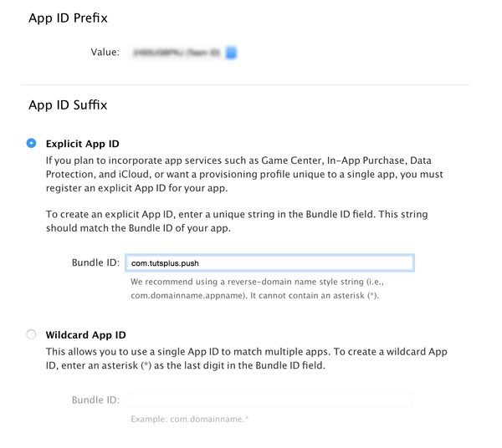Image resolution: width=502 pixels, height=448 pixels.
Task: Click the Value: label
Action: (x=105, y=52)
